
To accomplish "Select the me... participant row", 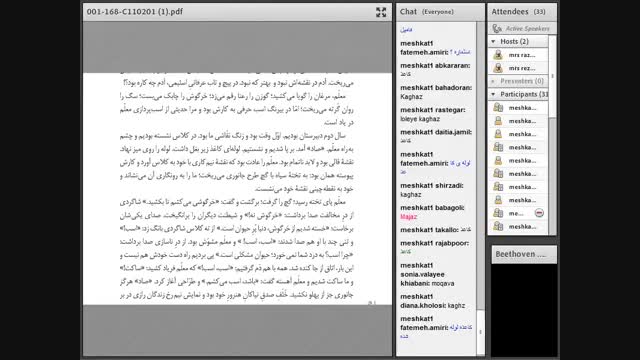I will pyautogui.click(x=518, y=213).
